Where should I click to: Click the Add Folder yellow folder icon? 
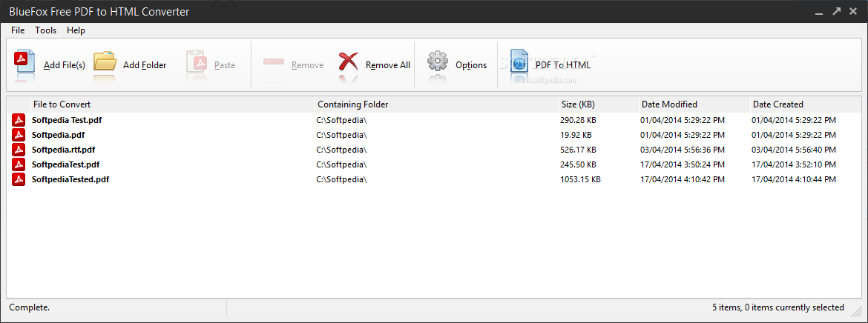[105, 61]
